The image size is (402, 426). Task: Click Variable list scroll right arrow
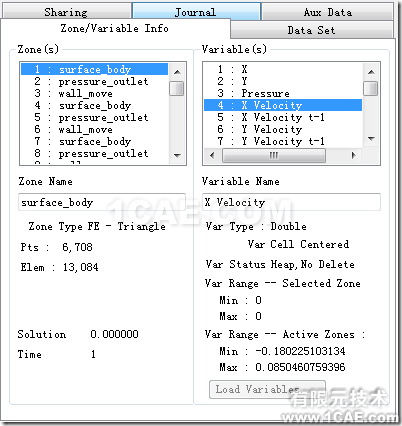pyautogui.click(x=354, y=155)
